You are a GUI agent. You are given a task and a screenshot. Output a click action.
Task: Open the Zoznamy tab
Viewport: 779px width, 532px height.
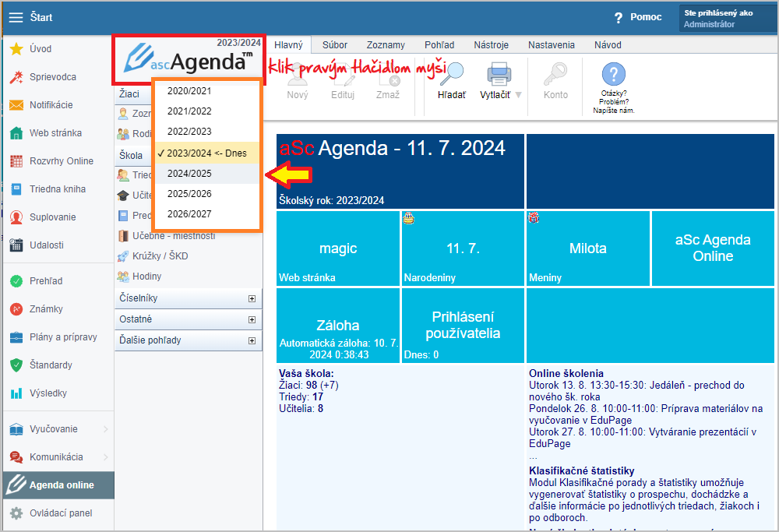point(386,44)
